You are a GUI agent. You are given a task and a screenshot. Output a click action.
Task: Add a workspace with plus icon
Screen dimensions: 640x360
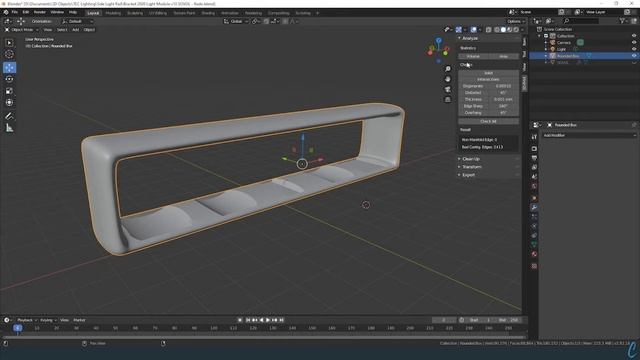[x=318, y=13]
